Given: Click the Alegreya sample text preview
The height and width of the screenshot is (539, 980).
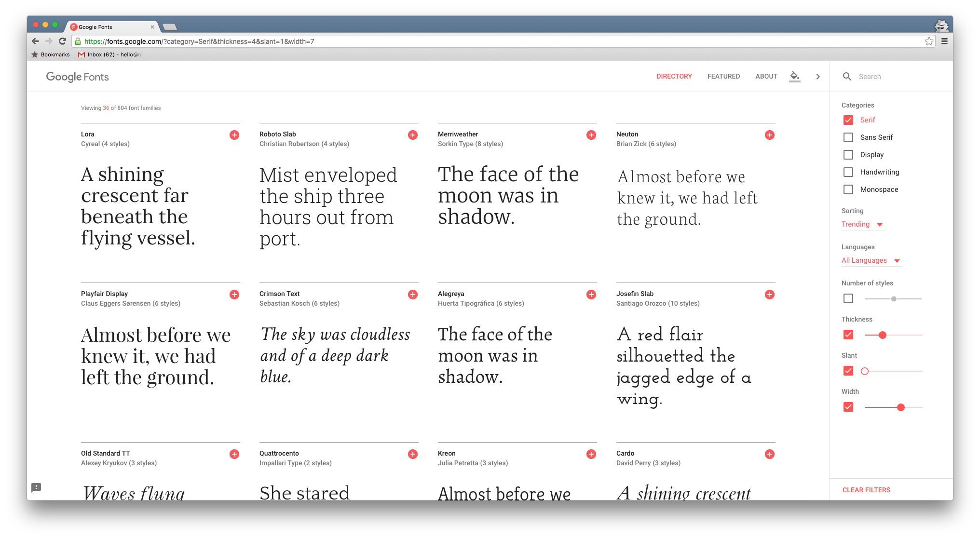Looking at the screenshot, I should point(495,355).
